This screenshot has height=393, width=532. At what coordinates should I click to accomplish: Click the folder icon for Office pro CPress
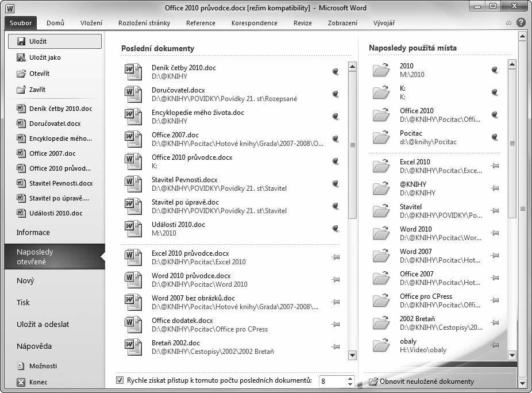pyautogui.click(x=381, y=300)
